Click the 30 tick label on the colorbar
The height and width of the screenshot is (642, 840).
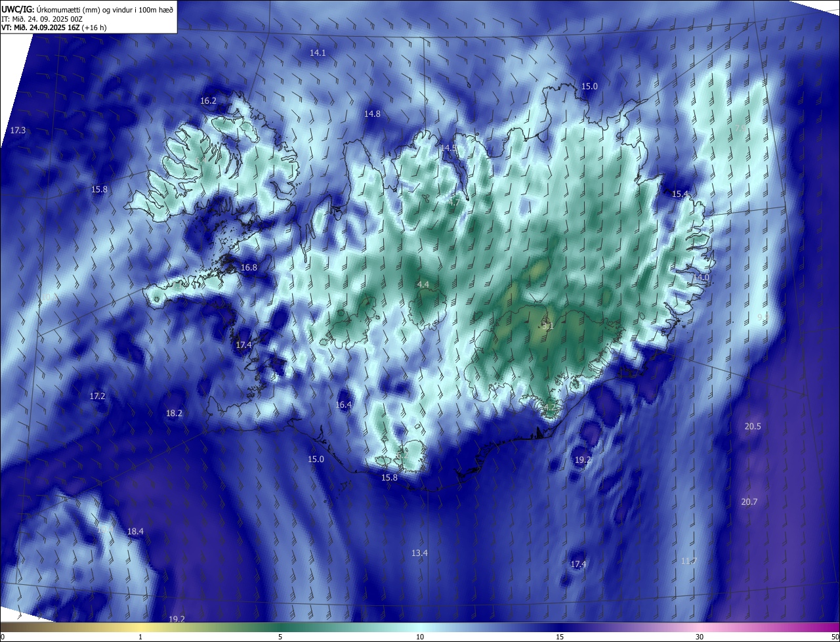(x=700, y=637)
